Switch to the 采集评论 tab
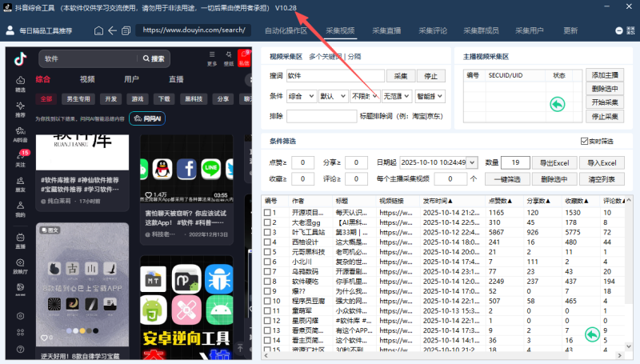Image resolution: width=640 pixels, height=364 pixels. click(x=433, y=30)
